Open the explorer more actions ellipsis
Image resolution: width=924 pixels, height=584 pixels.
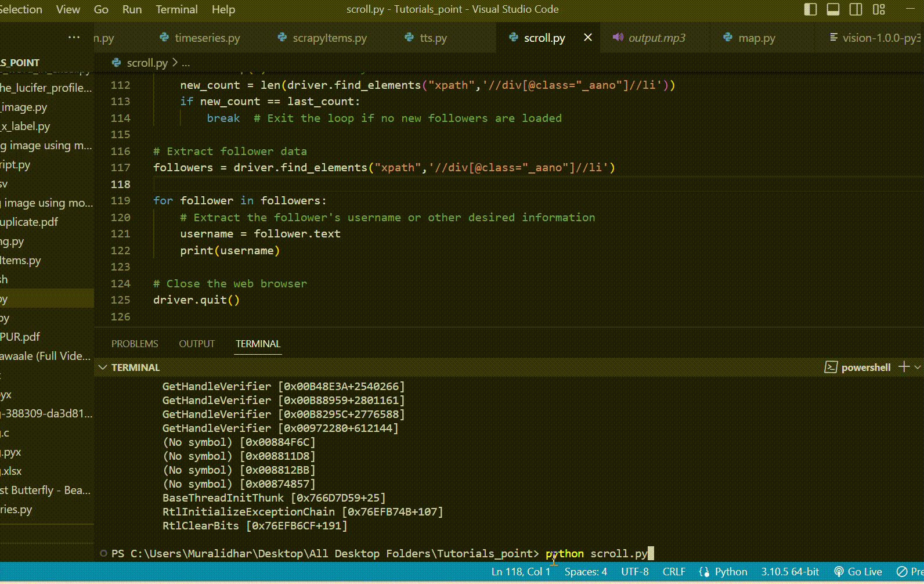point(74,38)
